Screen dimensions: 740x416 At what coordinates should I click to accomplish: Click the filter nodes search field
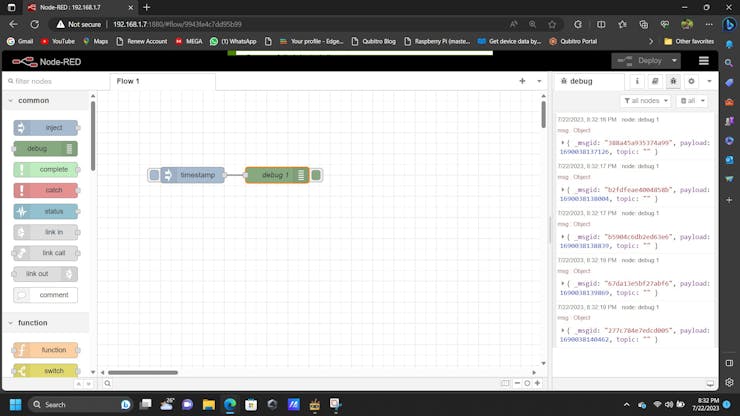pos(48,81)
